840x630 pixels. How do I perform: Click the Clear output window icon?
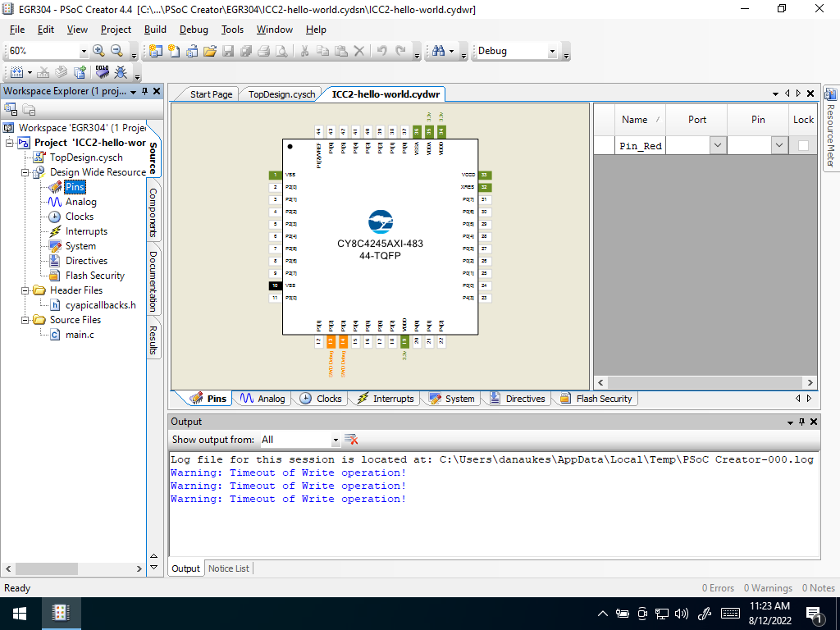coord(351,440)
